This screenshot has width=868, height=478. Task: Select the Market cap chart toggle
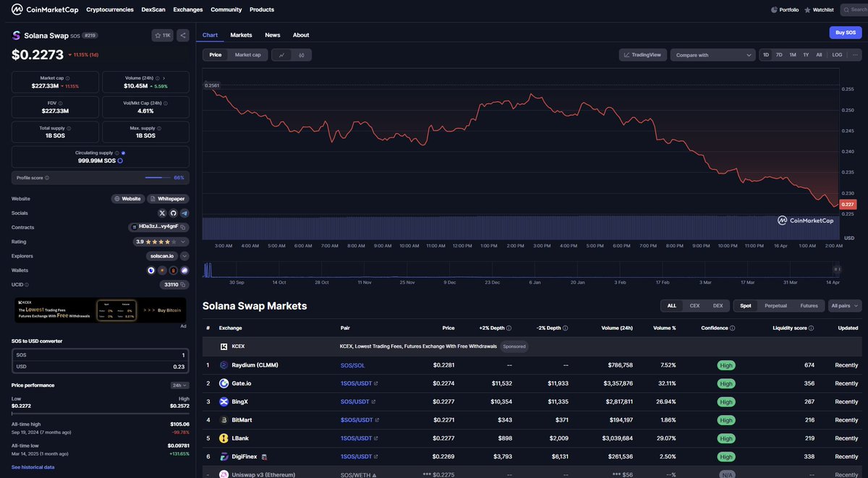point(247,55)
